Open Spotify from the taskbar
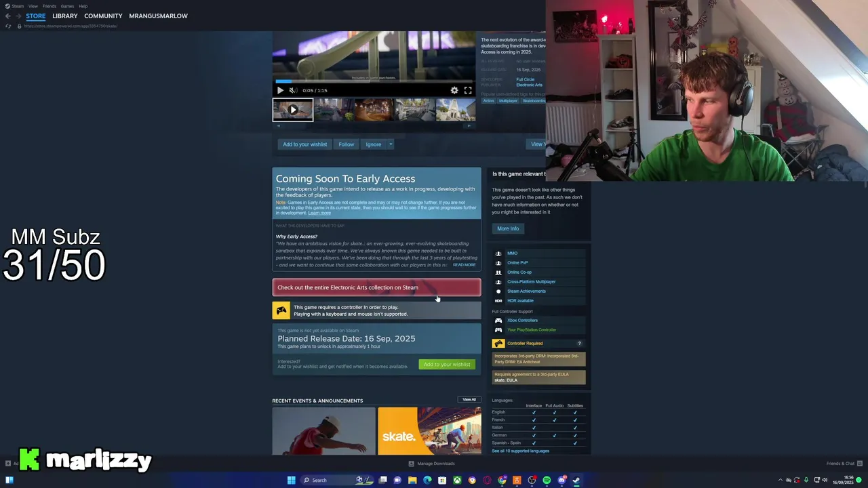This screenshot has width=868, height=488. click(x=547, y=480)
